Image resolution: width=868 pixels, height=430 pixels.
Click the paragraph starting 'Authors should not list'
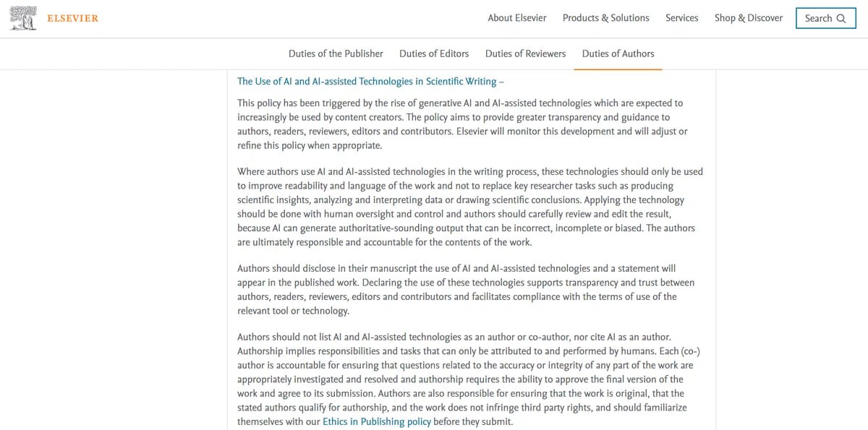[469, 379]
